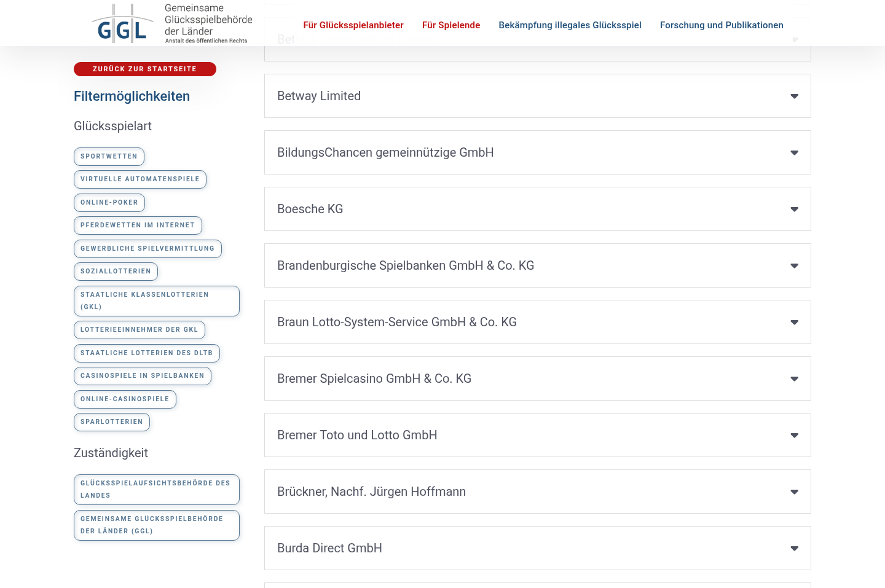The width and height of the screenshot is (885, 588).
Task: Click the GGL logo in the header
Action: [x=172, y=23]
